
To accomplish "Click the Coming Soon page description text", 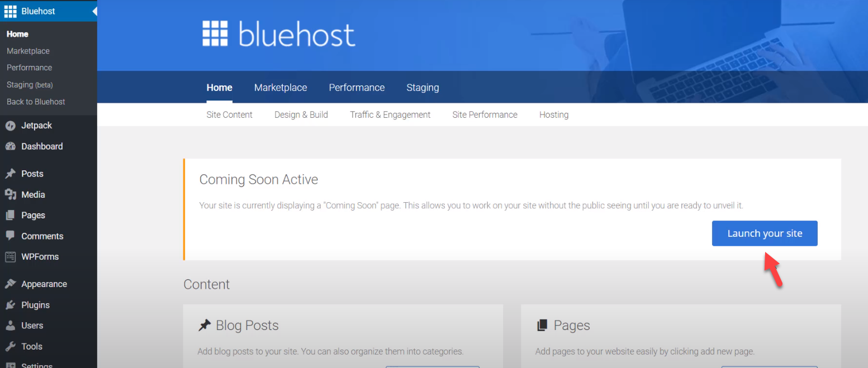I will click(x=471, y=205).
